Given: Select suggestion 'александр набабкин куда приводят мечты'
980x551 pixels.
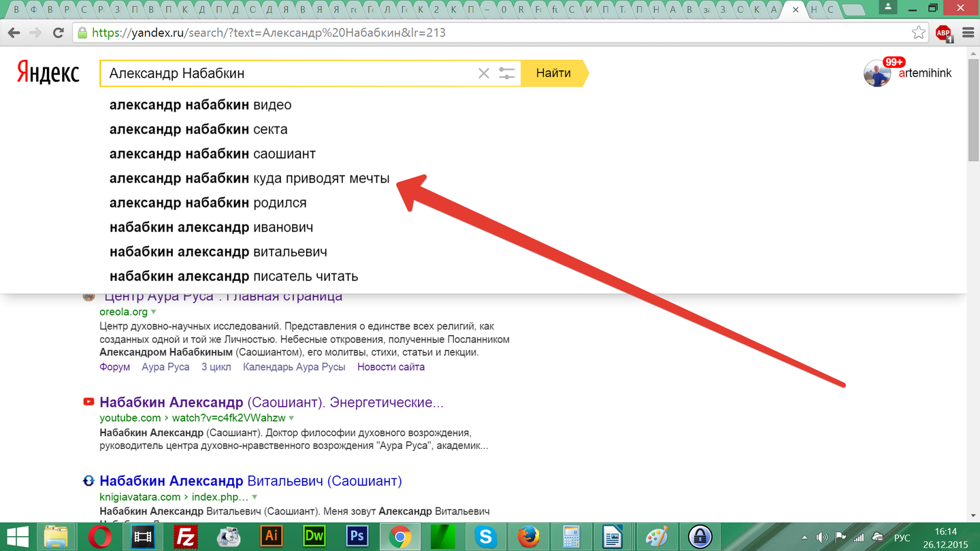Looking at the screenshot, I should pyautogui.click(x=249, y=178).
